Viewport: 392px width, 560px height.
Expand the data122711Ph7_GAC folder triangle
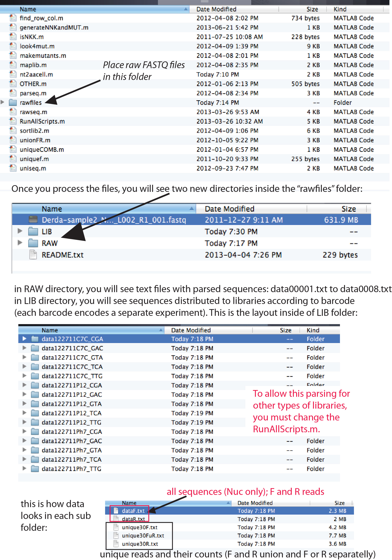coord(24,440)
